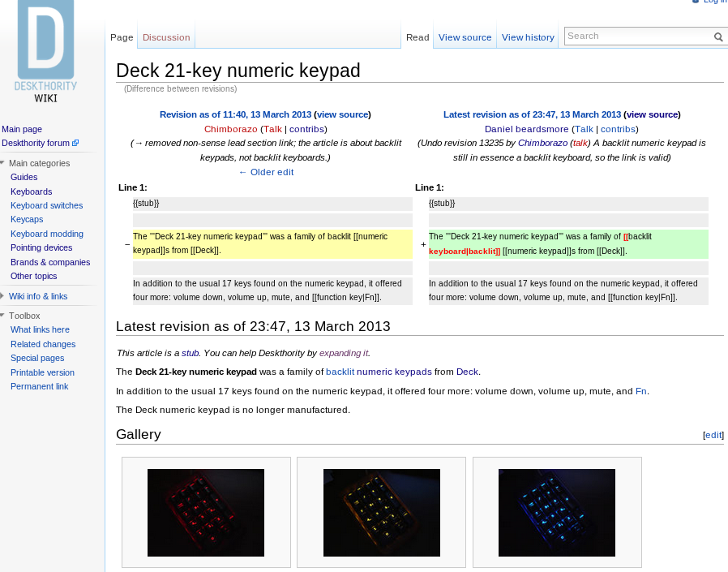View Chimborazo's contribs
The image size is (728, 572).
(x=306, y=129)
